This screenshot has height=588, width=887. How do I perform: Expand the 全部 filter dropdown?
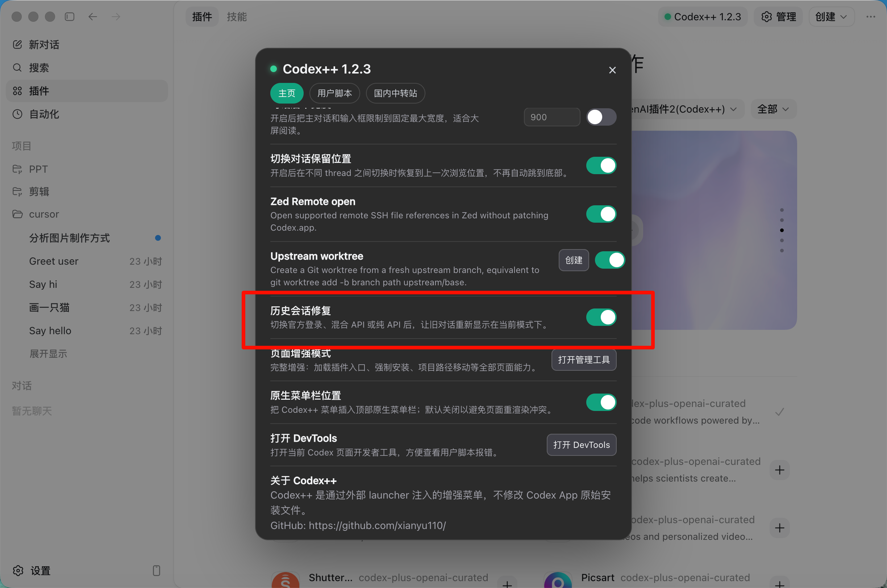[x=773, y=109]
